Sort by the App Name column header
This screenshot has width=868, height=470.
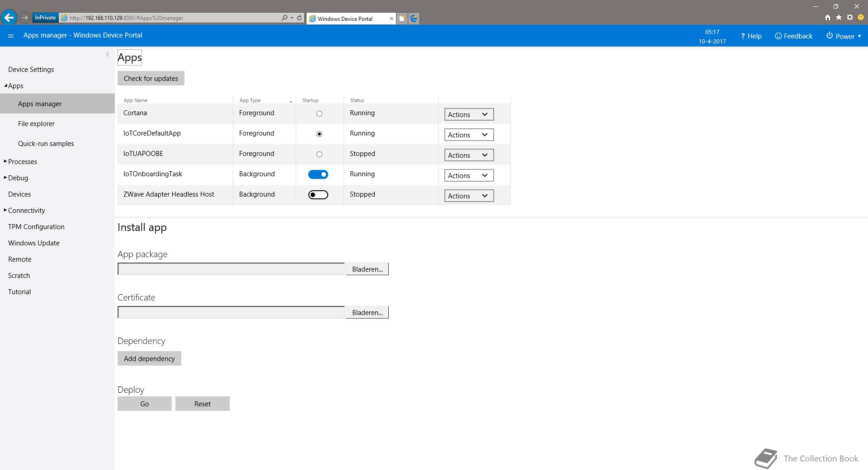coord(136,100)
